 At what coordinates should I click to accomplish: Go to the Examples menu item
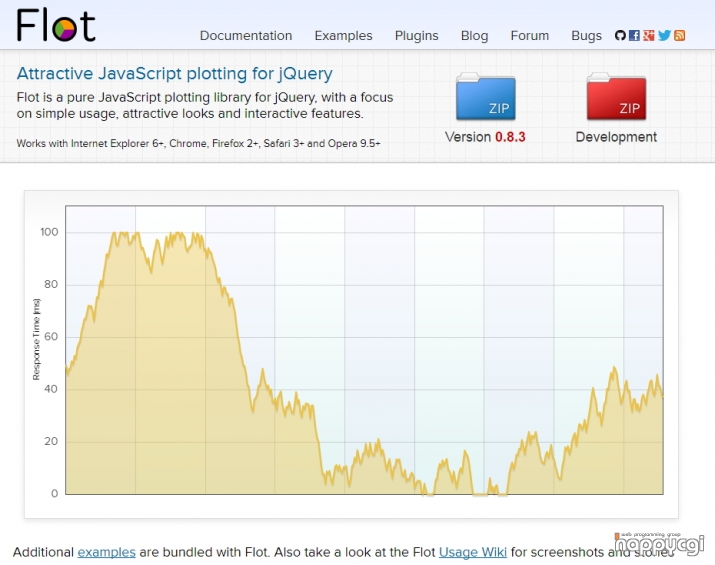(343, 36)
